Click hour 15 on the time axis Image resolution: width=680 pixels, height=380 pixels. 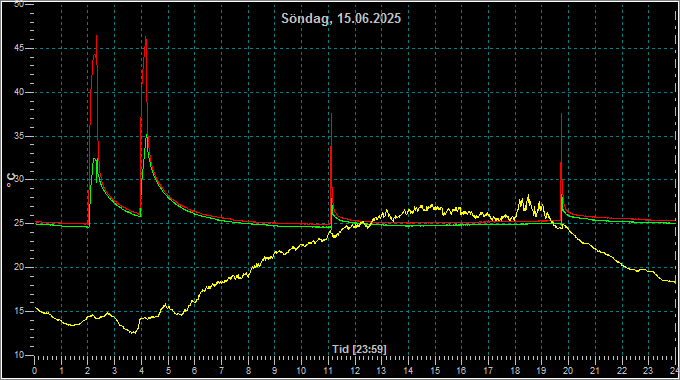tap(435, 371)
